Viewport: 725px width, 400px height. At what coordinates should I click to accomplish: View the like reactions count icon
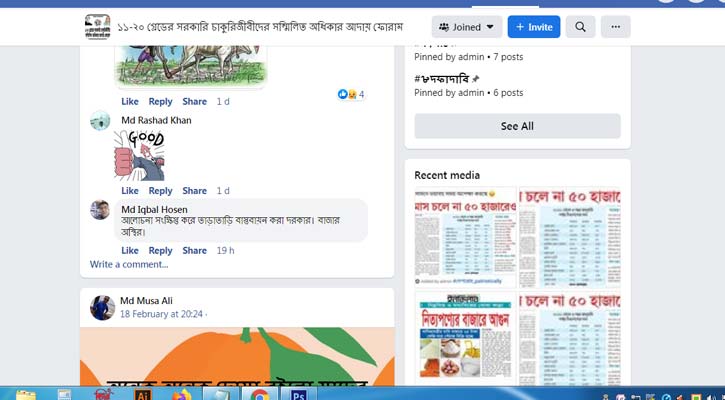351,94
